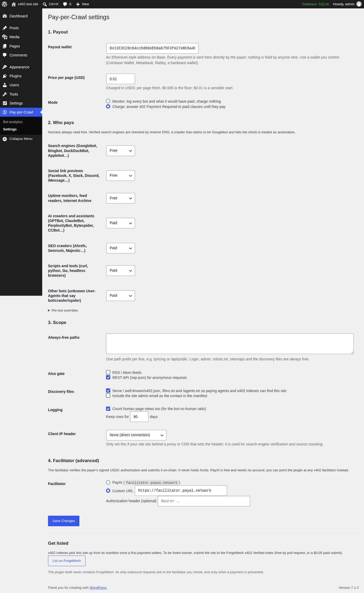Click the Comments icon in sidebar
The width and height of the screenshot is (364, 593).
5,55
